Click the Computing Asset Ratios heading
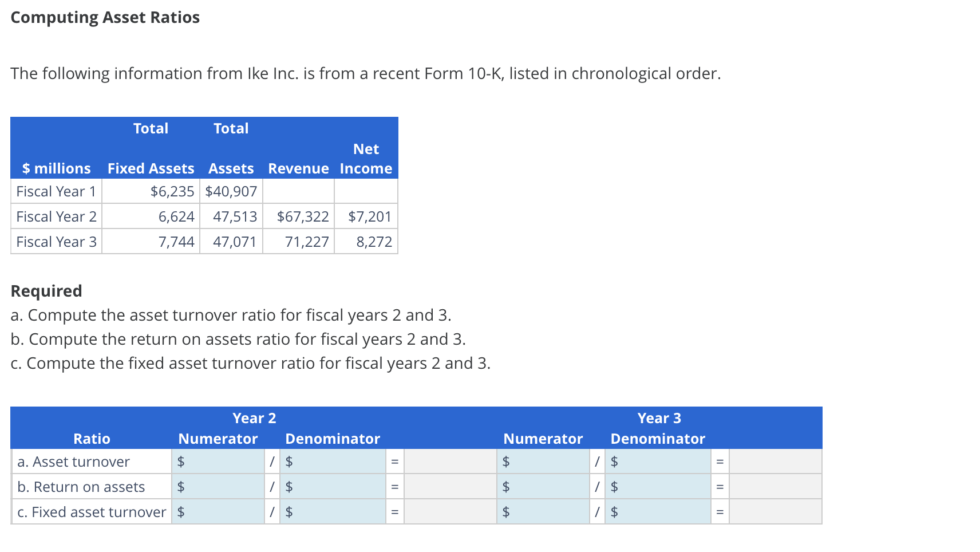 pyautogui.click(x=105, y=17)
